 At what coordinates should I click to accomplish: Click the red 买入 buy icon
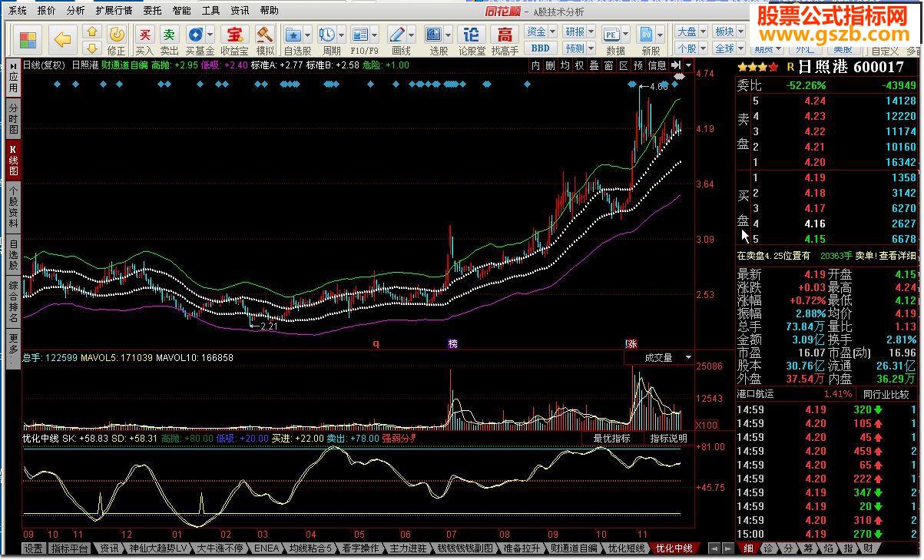coord(144,40)
